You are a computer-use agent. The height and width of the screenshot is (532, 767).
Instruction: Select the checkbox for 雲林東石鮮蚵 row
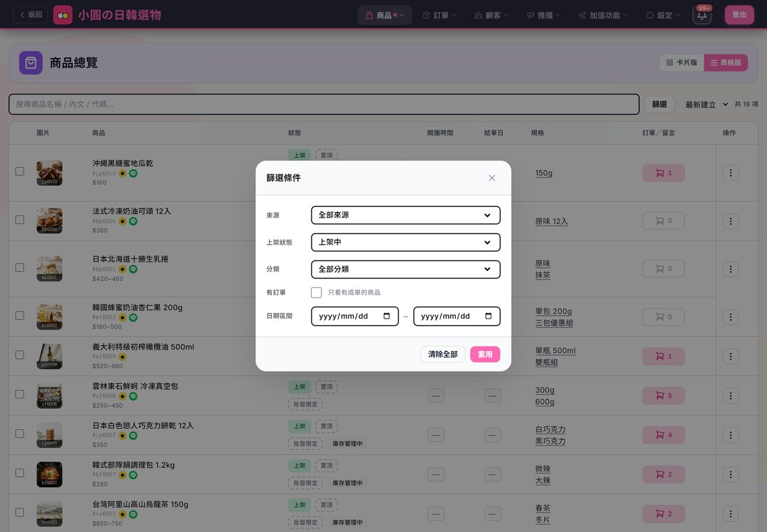click(x=20, y=395)
